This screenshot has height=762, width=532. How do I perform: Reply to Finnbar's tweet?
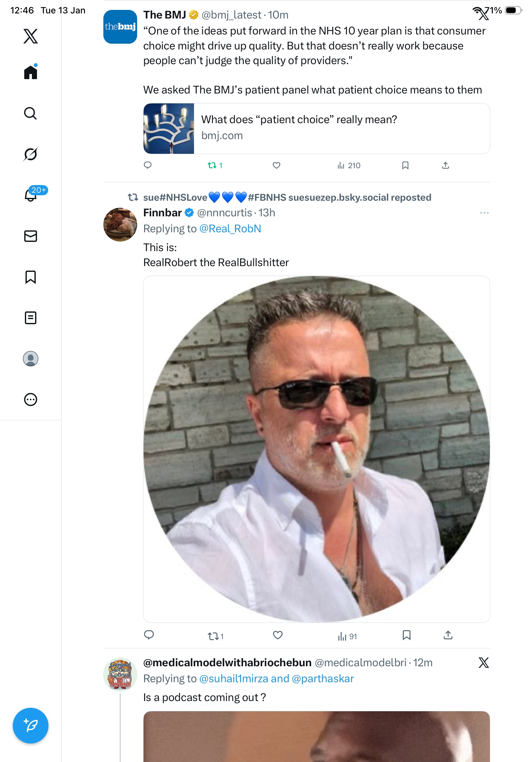coord(149,635)
